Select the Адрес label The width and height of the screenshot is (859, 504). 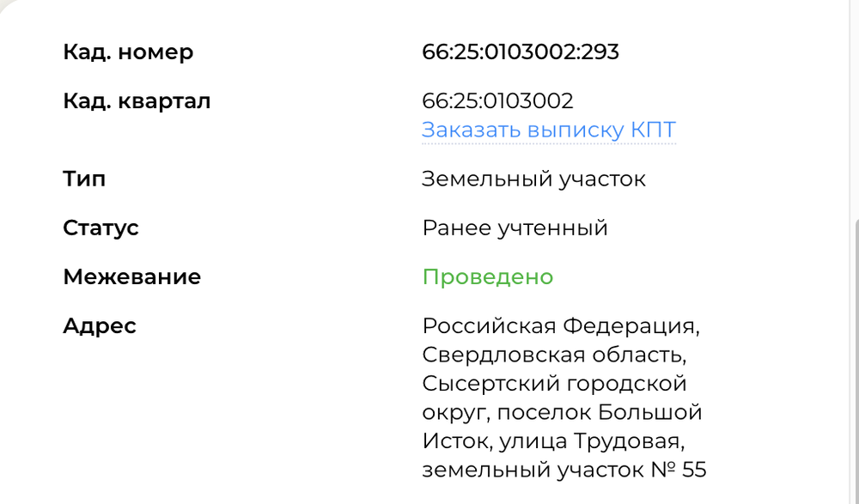[100, 326]
